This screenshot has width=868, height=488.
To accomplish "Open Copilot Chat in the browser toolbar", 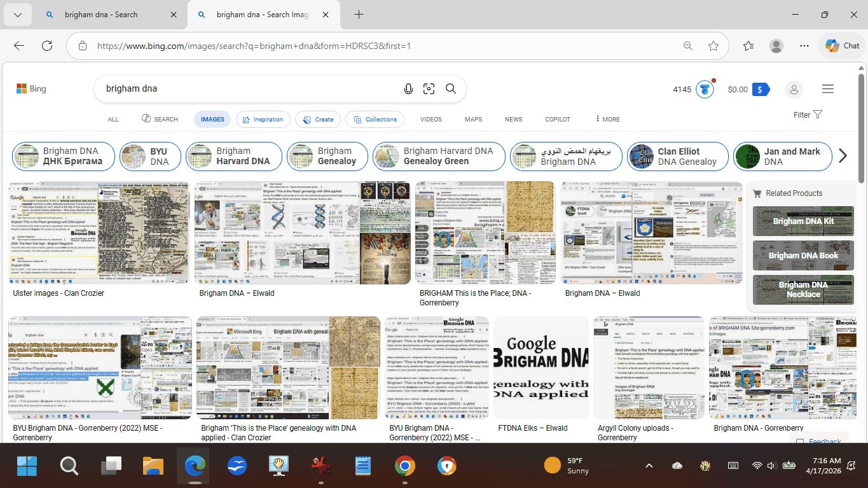I will (842, 46).
